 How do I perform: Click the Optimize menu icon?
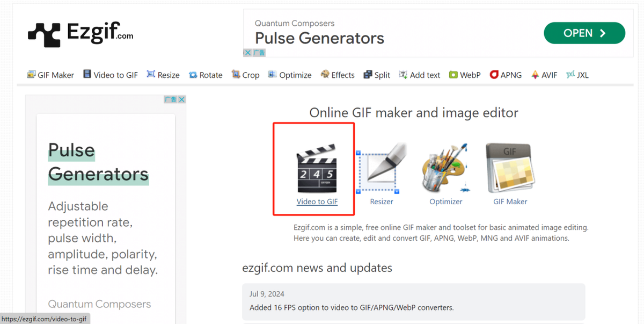[272, 74]
